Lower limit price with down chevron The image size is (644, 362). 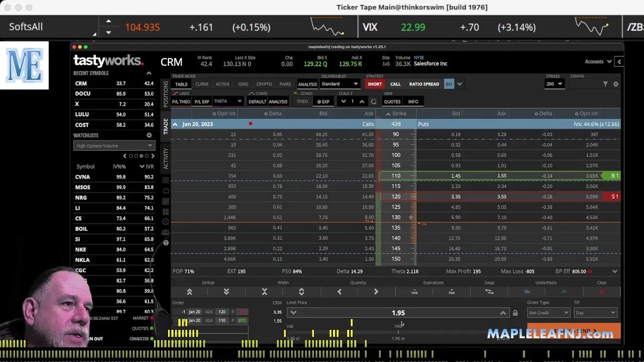[x=293, y=313]
